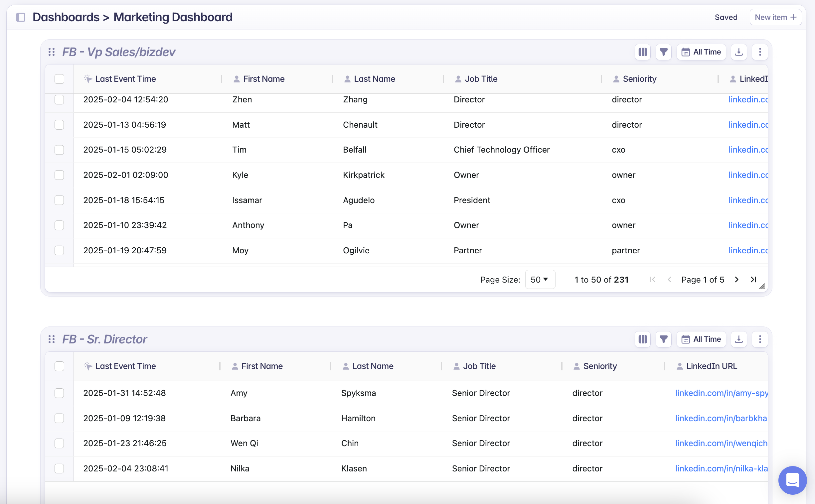This screenshot has width=815, height=504.
Task: Check the row for Wen Qi Chin
Action: point(59,443)
